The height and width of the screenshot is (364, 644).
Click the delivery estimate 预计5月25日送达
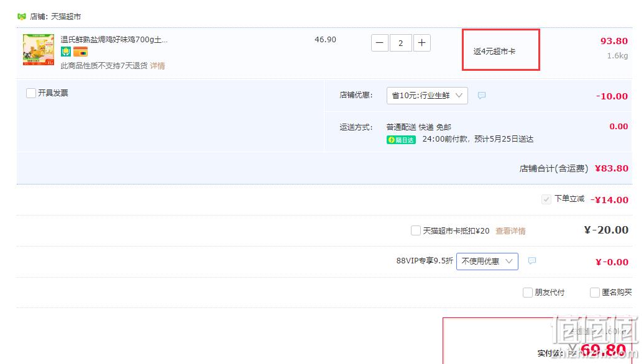(504, 140)
